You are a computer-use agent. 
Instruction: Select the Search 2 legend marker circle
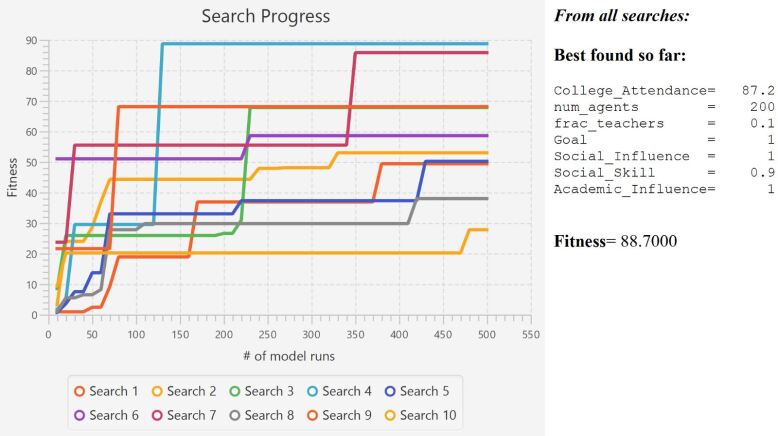point(157,391)
